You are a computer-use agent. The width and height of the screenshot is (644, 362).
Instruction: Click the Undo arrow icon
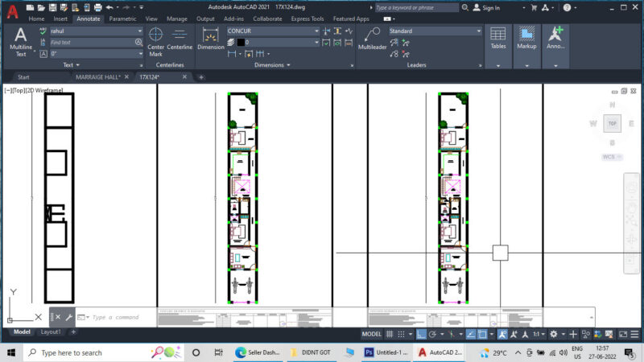coord(109,7)
